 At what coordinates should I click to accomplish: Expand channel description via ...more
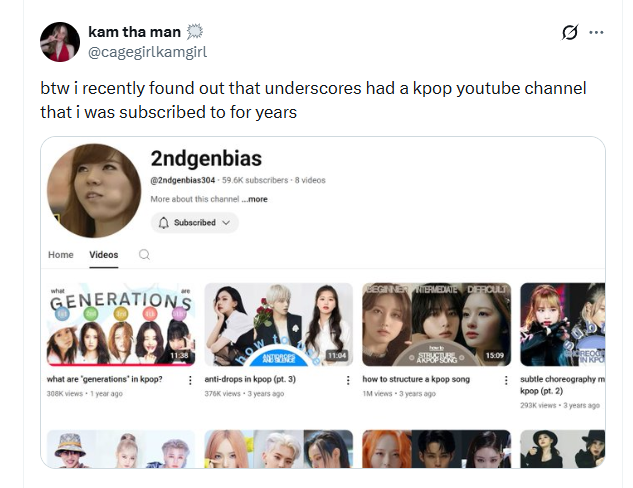coord(254,199)
